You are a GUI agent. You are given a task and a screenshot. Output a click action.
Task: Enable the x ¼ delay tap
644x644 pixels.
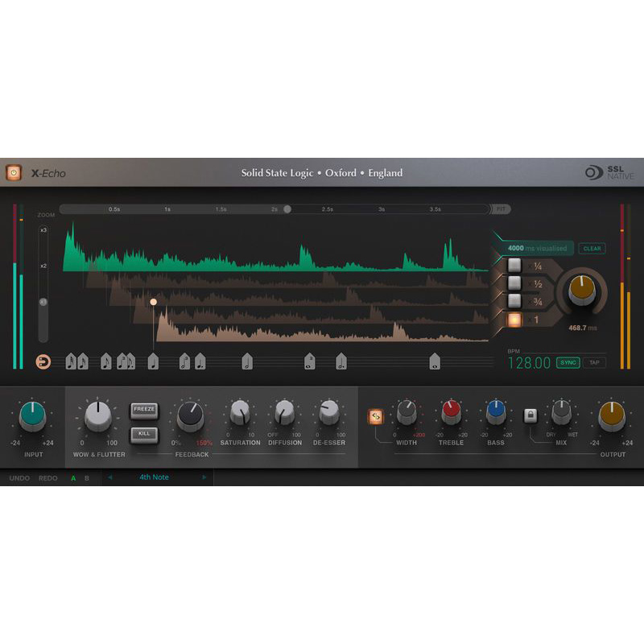[x=514, y=266]
